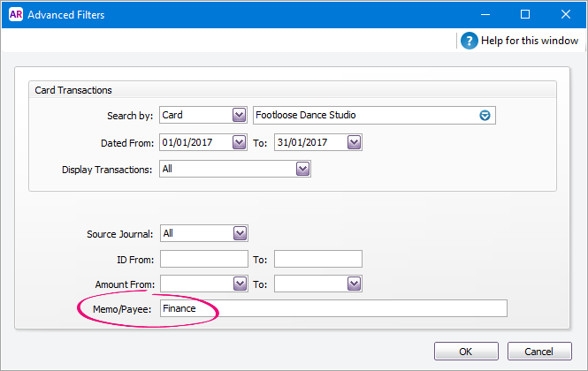The height and width of the screenshot is (371, 588).
Task: Click the Footloose Dance Studio card field
Action: click(x=363, y=116)
